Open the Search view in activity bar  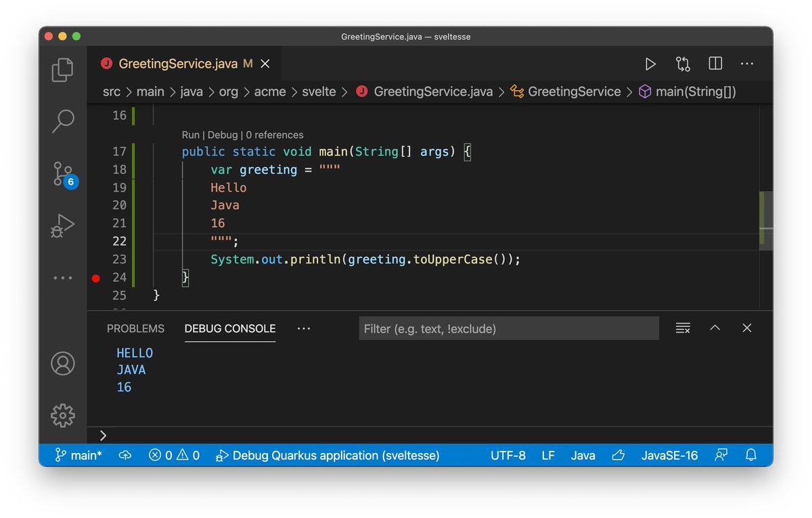[62, 121]
